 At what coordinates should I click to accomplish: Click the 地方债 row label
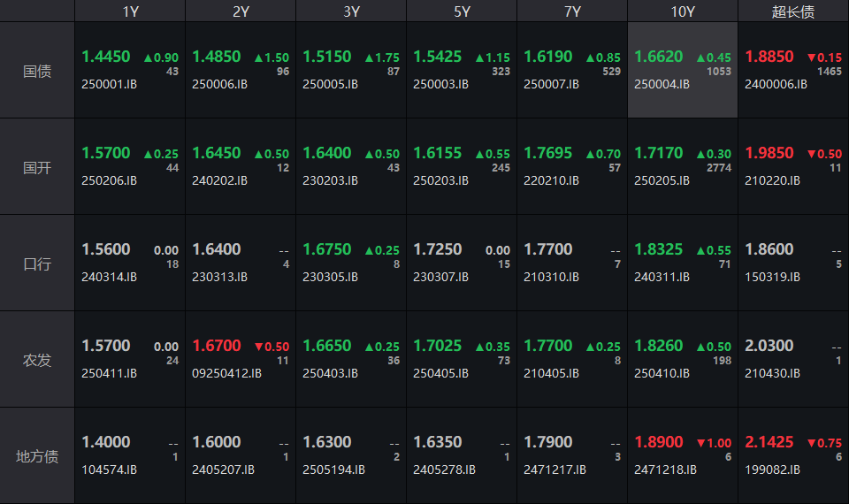coord(37,456)
